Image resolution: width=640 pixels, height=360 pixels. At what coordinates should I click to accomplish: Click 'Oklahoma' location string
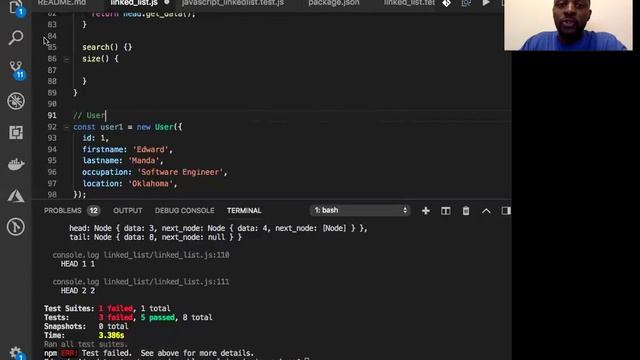pos(151,184)
